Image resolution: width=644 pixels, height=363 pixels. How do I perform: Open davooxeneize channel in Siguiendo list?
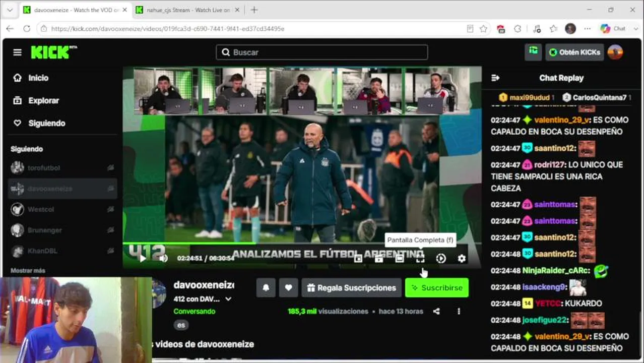(x=62, y=189)
